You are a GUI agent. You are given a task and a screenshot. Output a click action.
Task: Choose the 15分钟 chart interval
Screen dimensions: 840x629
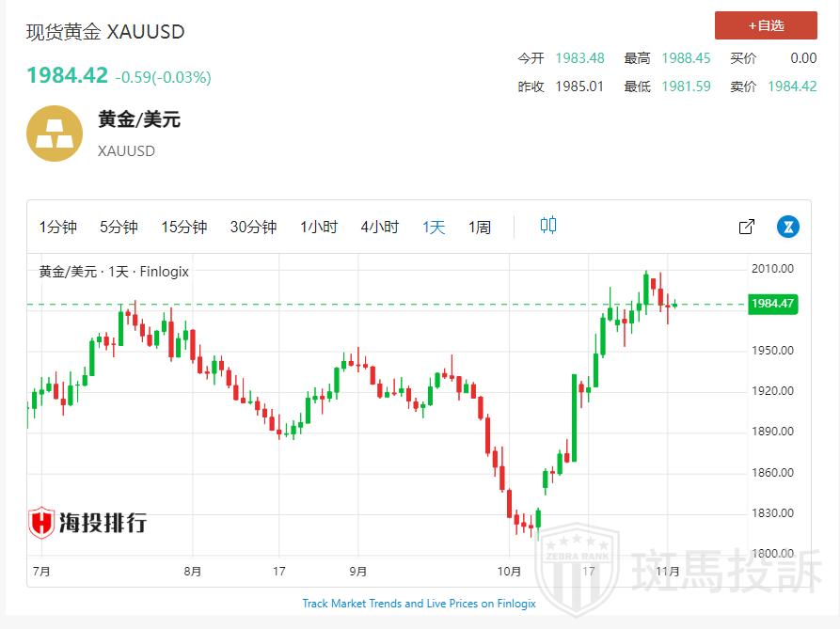pyautogui.click(x=183, y=227)
